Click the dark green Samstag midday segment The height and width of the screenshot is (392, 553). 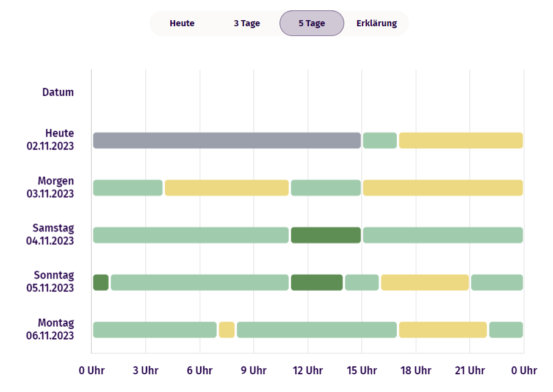pos(325,235)
